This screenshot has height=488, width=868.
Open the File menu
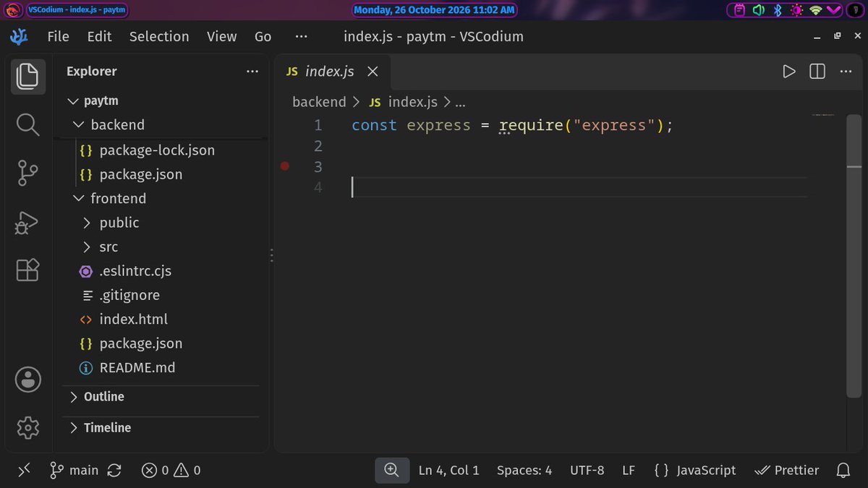click(x=58, y=36)
